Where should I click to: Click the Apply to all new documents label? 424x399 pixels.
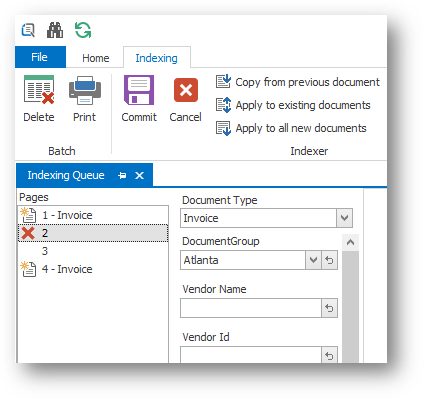[301, 128]
